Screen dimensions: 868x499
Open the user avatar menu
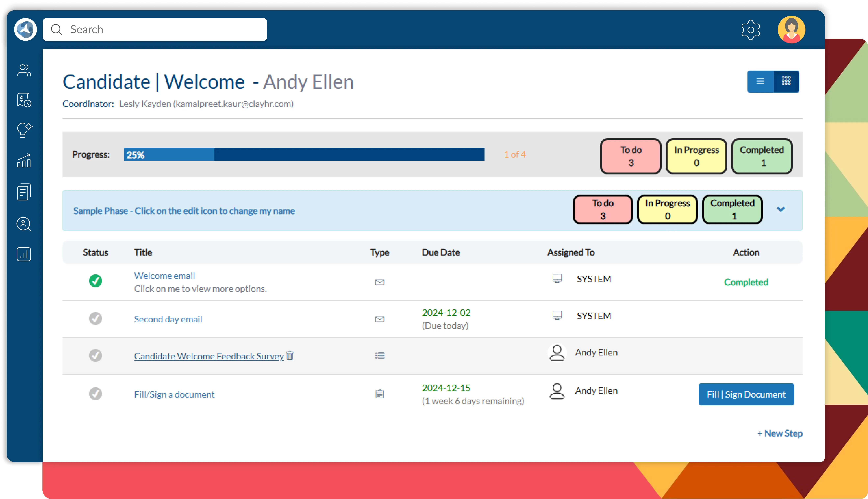pyautogui.click(x=791, y=30)
